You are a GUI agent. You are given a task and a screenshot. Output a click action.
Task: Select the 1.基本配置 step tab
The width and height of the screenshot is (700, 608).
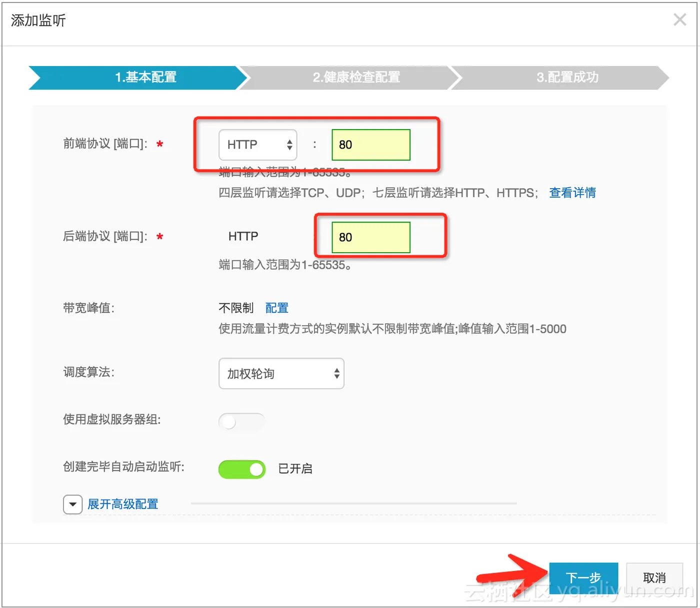(145, 78)
